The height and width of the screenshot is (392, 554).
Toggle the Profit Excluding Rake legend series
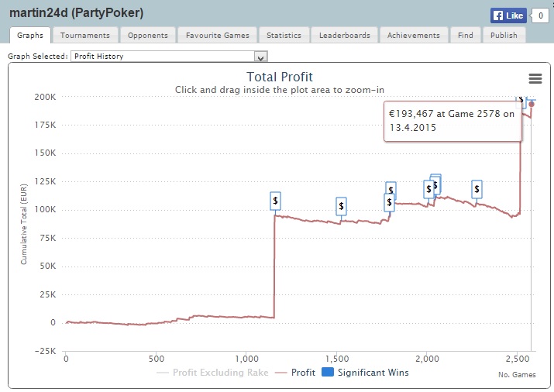[212, 373]
